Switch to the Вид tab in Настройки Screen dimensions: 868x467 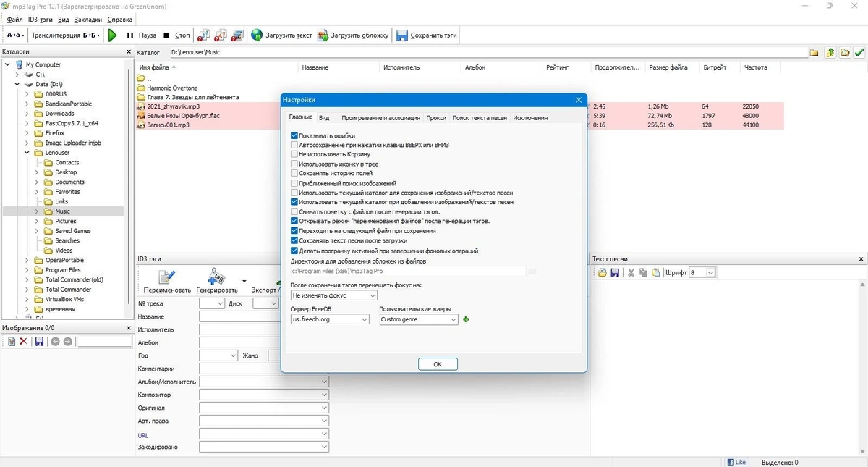pos(324,117)
